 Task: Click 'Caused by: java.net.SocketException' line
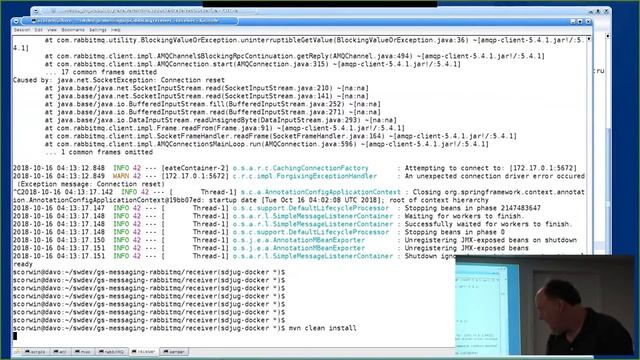pos(119,80)
